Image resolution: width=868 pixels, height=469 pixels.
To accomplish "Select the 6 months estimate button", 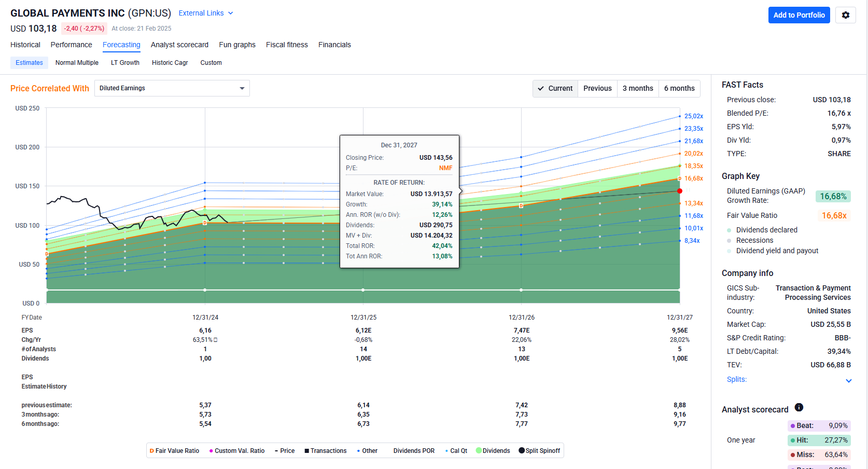I will (x=679, y=88).
